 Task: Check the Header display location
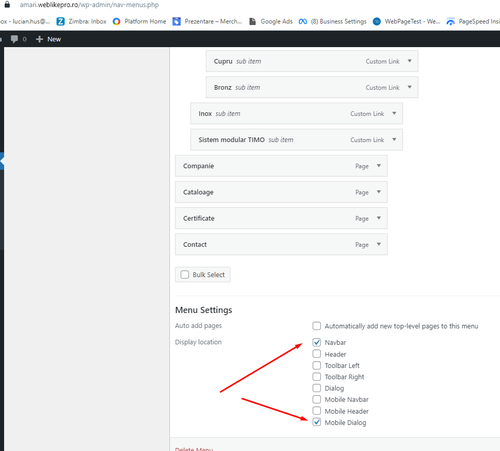(x=317, y=354)
